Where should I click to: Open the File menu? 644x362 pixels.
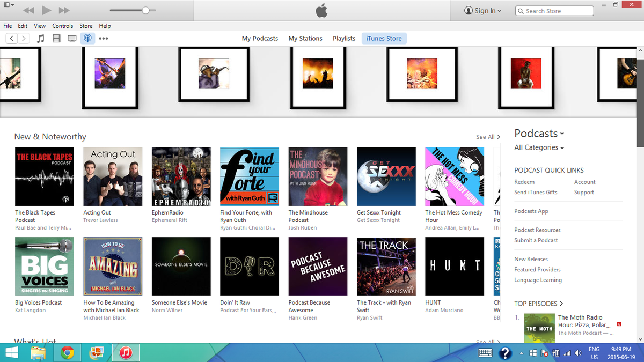[x=8, y=26]
